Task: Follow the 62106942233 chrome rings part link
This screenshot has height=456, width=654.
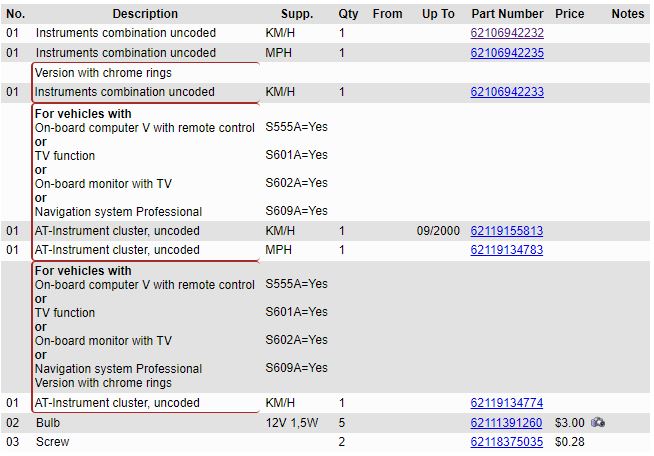Action: click(x=507, y=92)
